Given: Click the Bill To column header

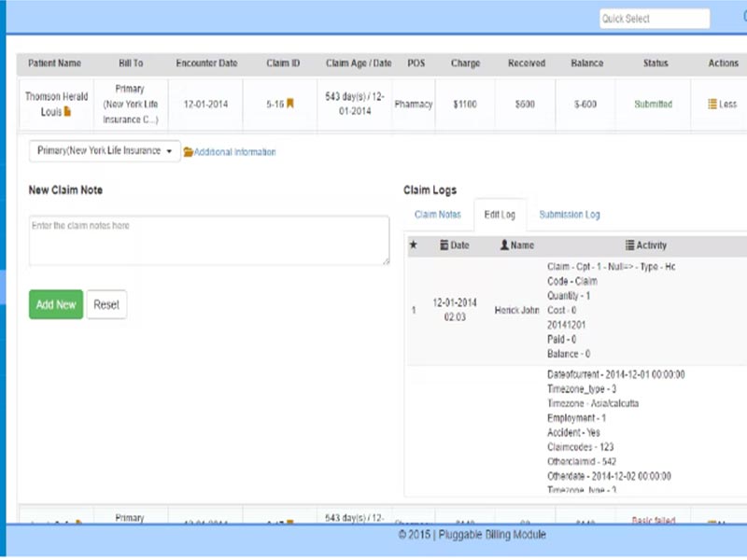Looking at the screenshot, I should (131, 63).
